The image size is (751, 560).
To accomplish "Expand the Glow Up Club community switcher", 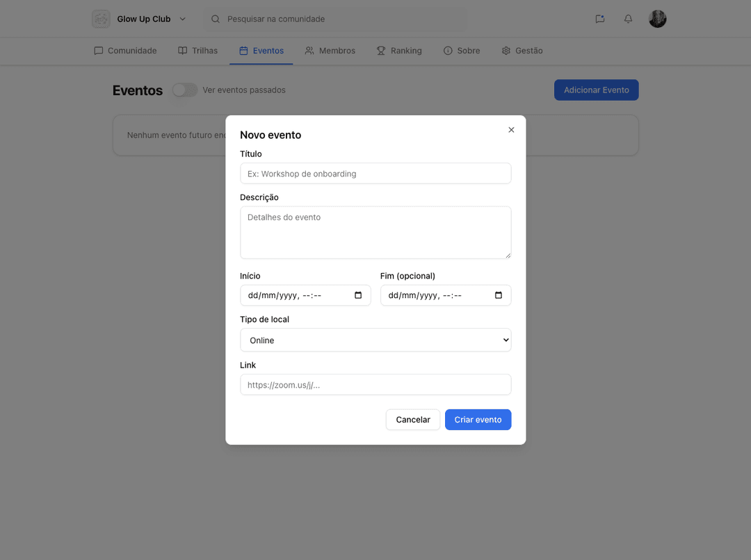I will (x=182, y=19).
